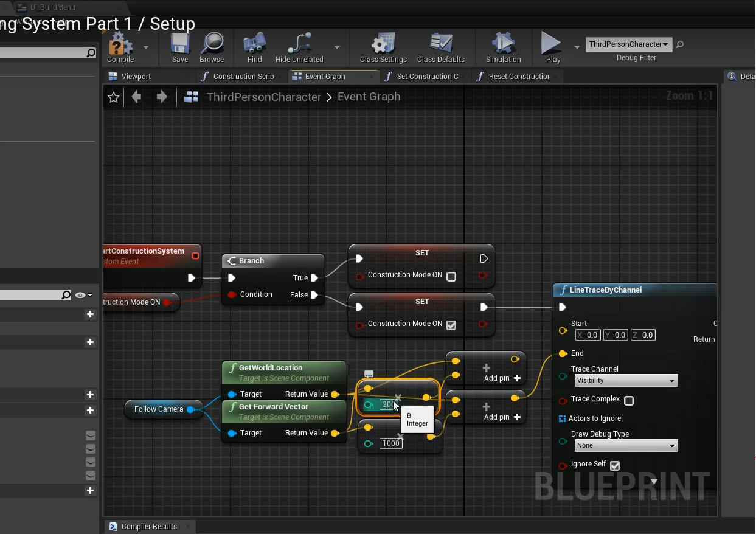Screen dimensions: 756x534
Task: Uncheck Ignore Self checkbox
Action: 615,465
